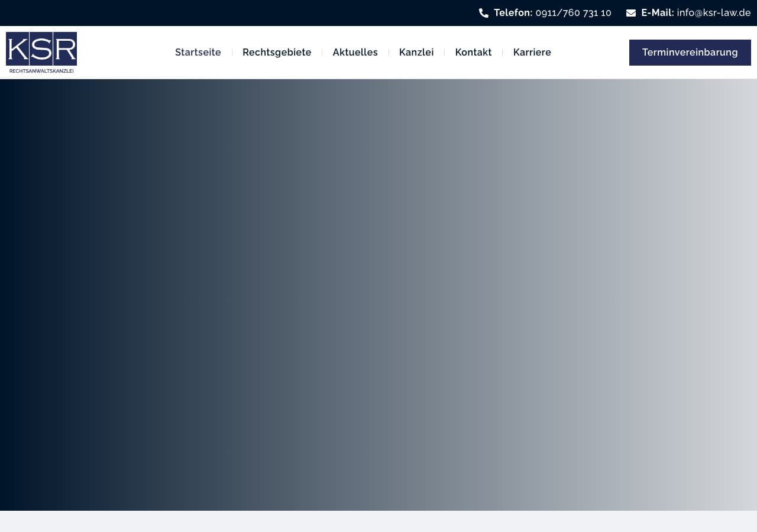The width and height of the screenshot is (757, 532).
Task: Click the phone handset icon
Action: (484, 13)
